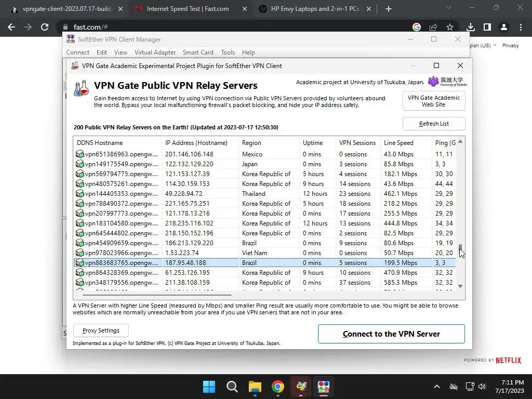Click the Windows Start icon on the taskbar
532x399 pixels.
(x=209, y=387)
